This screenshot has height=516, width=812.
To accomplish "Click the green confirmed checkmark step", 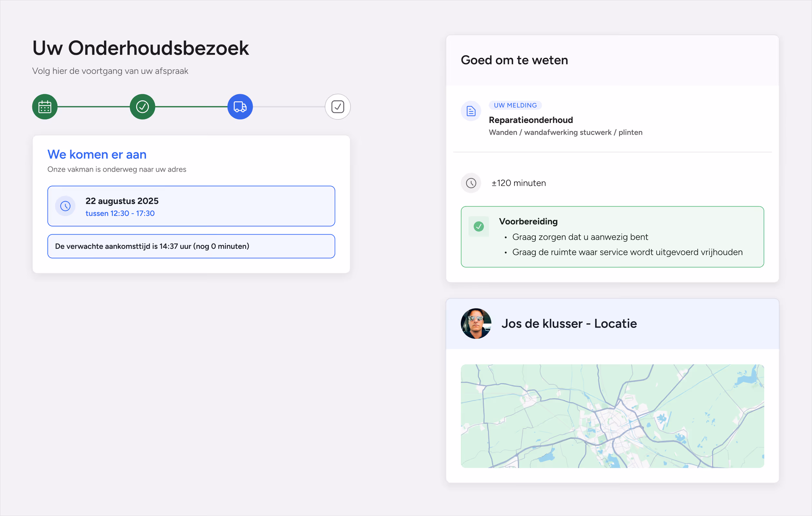I will [x=142, y=107].
